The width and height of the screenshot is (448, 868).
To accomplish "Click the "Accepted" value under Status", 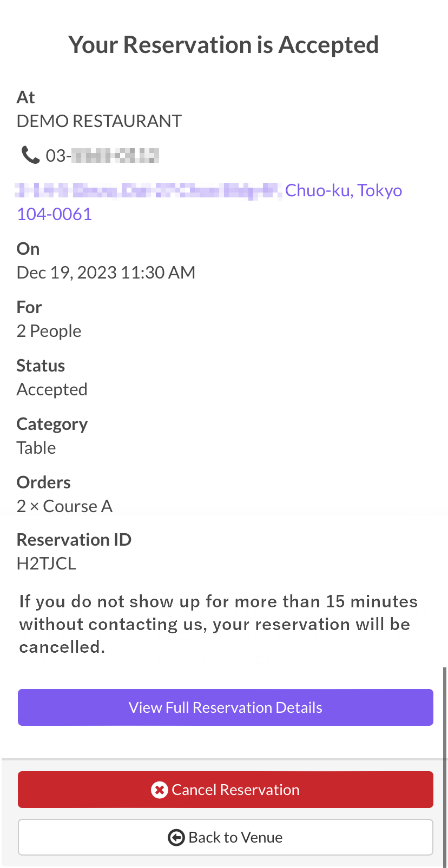I will tap(52, 389).
